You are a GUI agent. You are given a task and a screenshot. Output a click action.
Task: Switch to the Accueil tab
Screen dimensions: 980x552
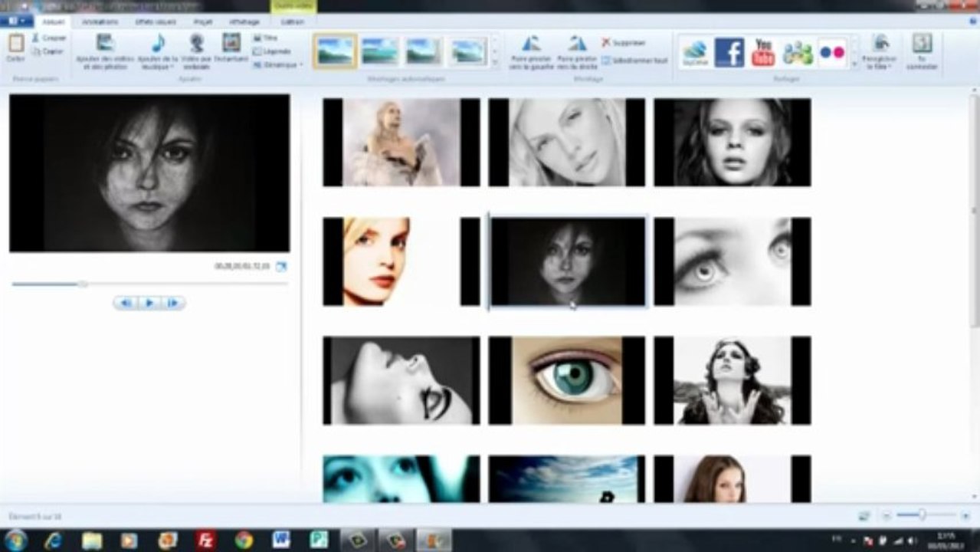pos(53,22)
